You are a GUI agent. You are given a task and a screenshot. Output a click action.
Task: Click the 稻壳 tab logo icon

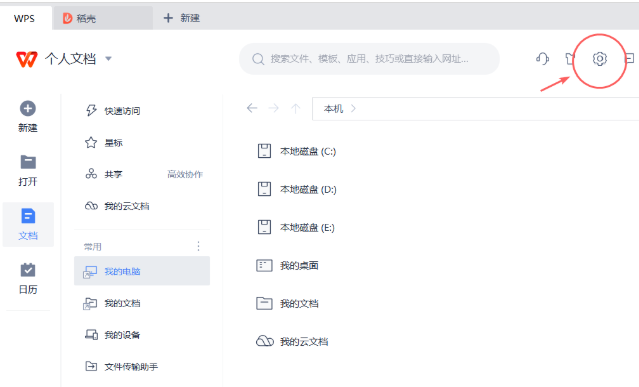pyautogui.click(x=67, y=18)
